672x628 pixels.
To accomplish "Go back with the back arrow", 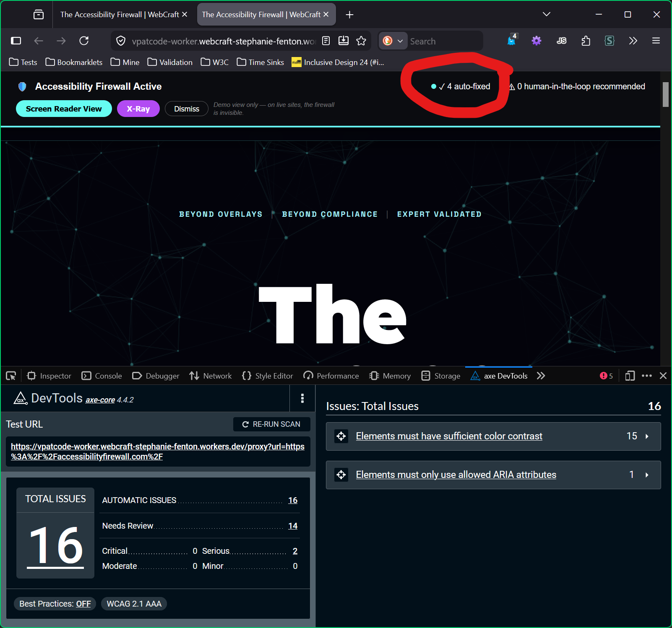I will (39, 41).
